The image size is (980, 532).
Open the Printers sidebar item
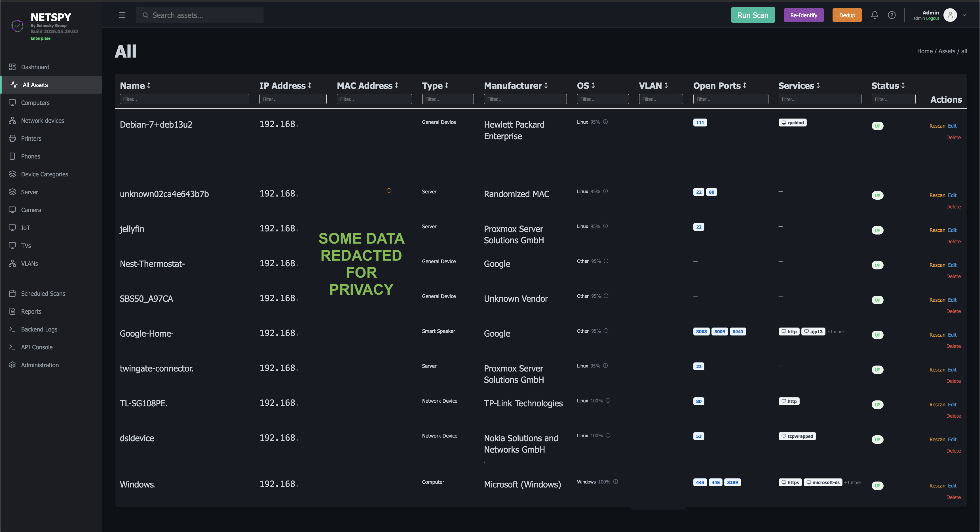click(x=51, y=138)
